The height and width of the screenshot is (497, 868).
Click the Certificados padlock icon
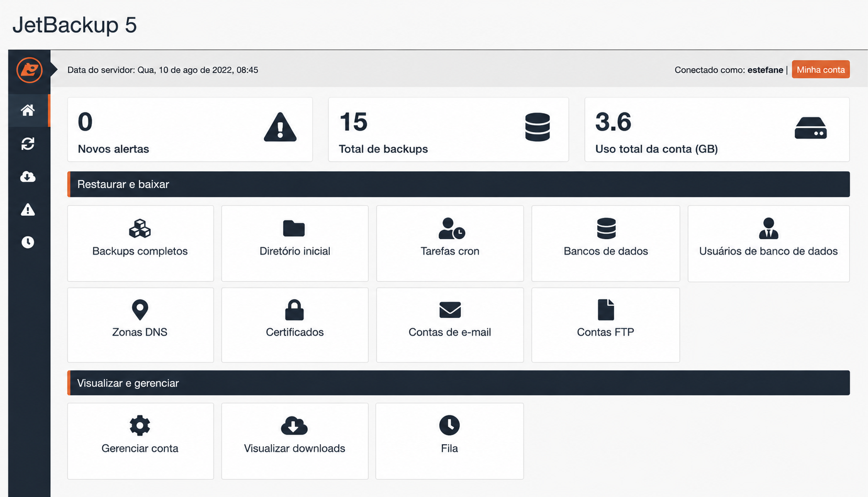(x=294, y=310)
